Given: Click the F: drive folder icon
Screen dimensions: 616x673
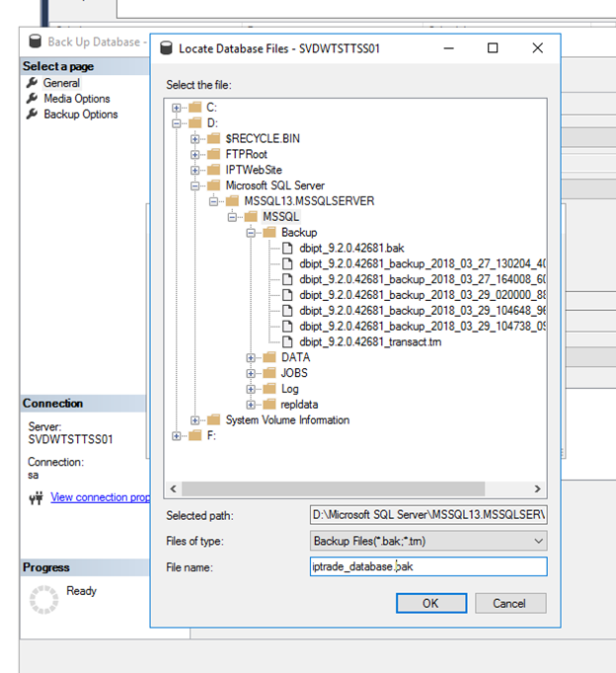Looking at the screenshot, I should [194, 435].
